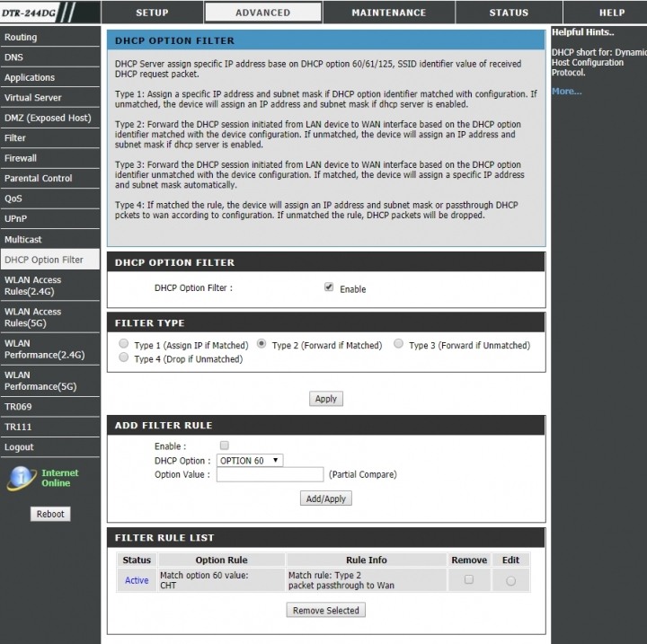Open Firewall settings

50,158
